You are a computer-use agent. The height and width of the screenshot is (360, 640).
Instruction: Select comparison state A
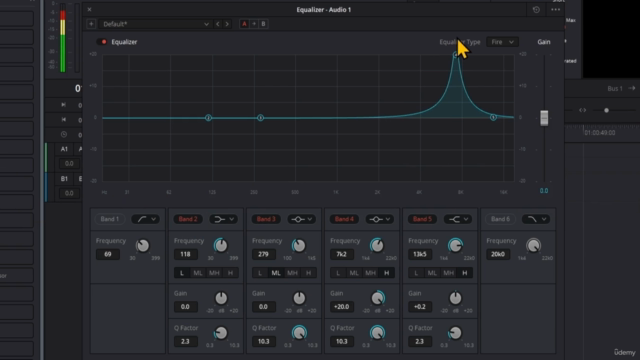pyautogui.click(x=244, y=24)
